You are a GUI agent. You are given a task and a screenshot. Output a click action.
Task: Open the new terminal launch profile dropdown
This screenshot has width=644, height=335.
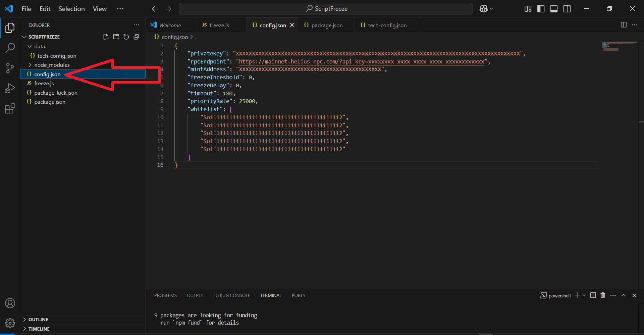tap(584, 295)
